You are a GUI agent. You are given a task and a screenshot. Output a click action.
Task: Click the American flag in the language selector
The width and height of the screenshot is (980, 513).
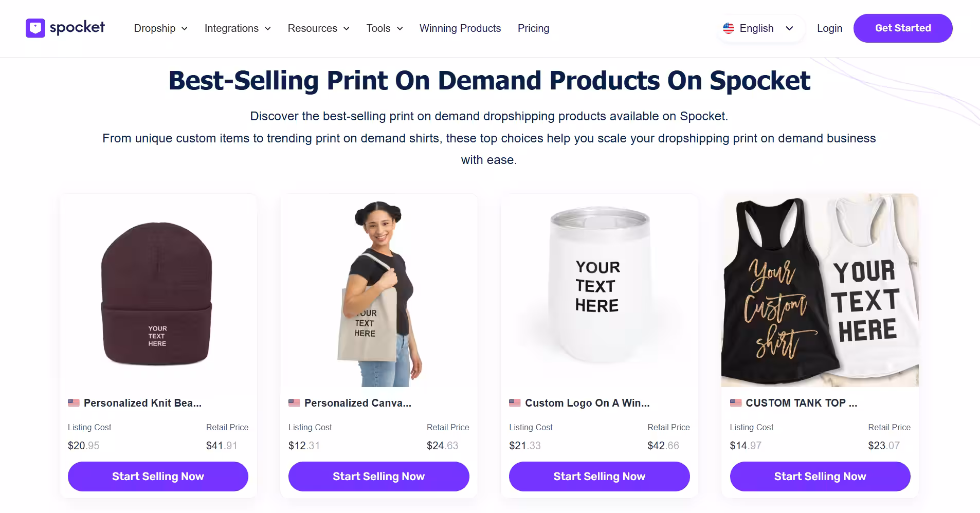click(x=729, y=28)
